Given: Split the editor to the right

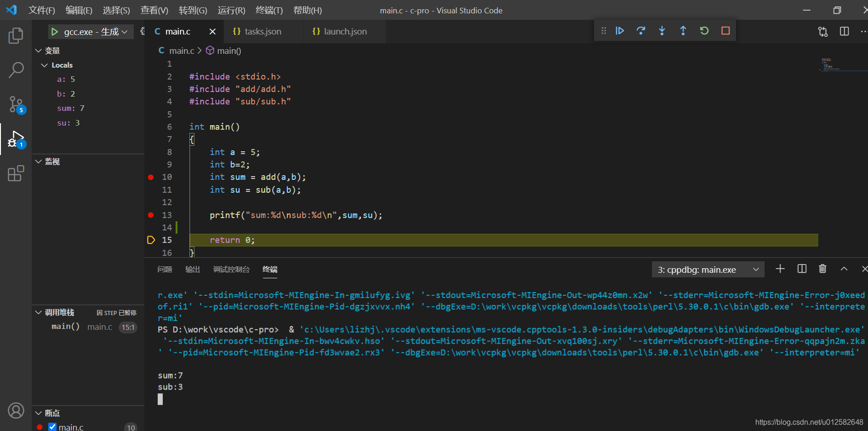Looking at the screenshot, I should pos(844,31).
